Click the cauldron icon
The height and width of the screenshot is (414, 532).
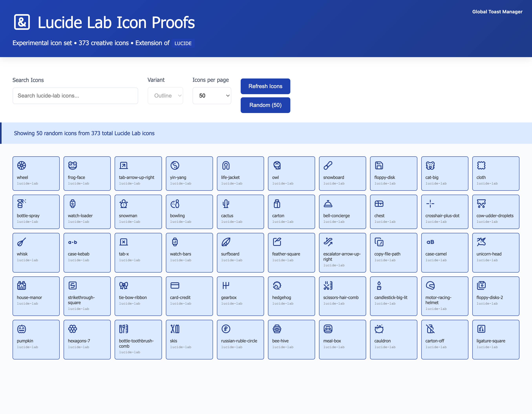(x=379, y=329)
